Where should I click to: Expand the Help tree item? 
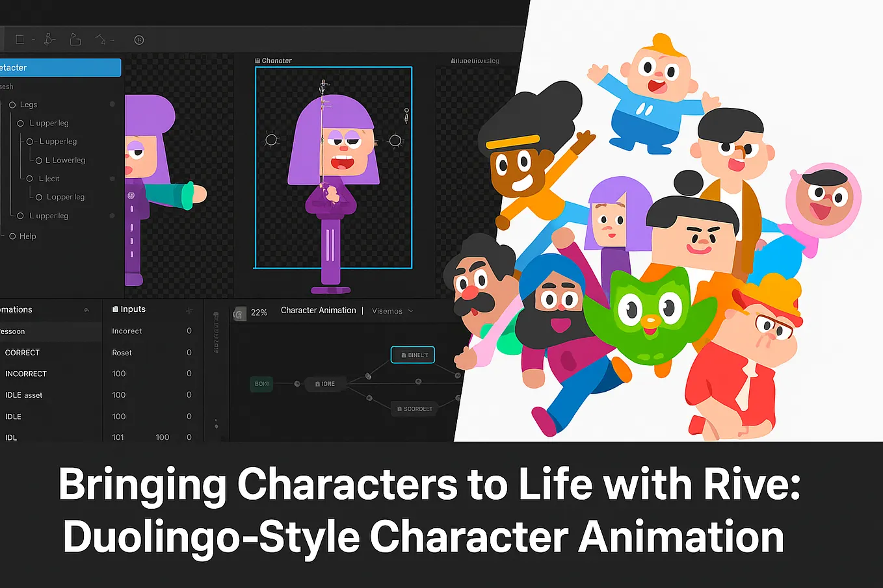pos(12,236)
